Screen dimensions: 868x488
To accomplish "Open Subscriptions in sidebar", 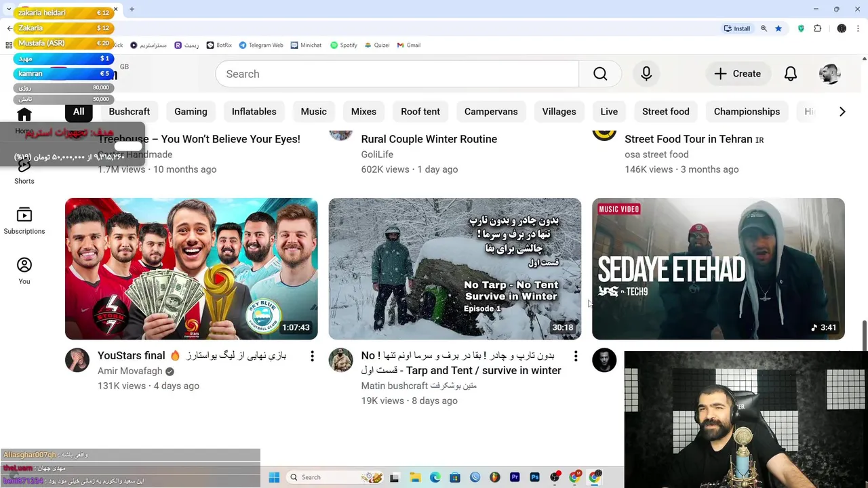I will click(x=24, y=221).
